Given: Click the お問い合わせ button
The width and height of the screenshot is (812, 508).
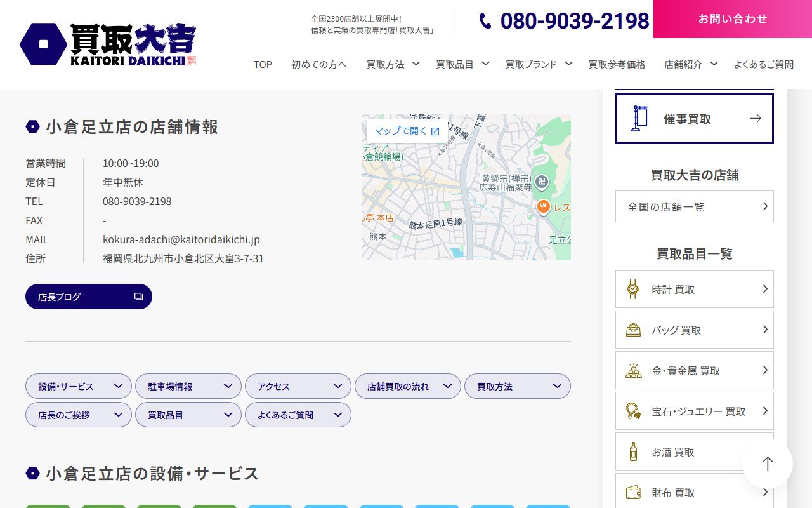Looking at the screenshot, I should 733,19.
